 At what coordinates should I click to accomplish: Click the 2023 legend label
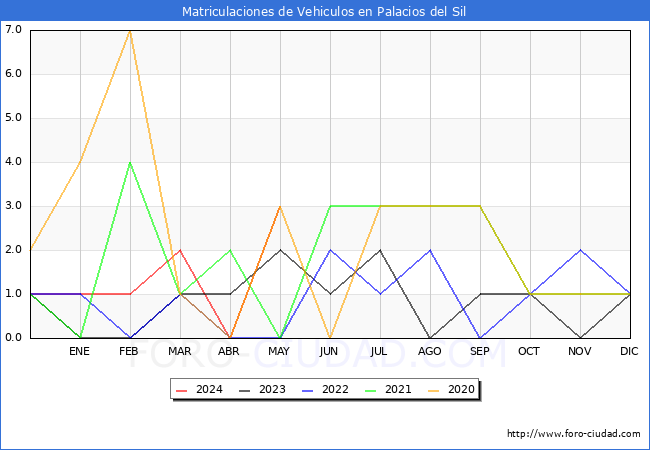point(272,390)
